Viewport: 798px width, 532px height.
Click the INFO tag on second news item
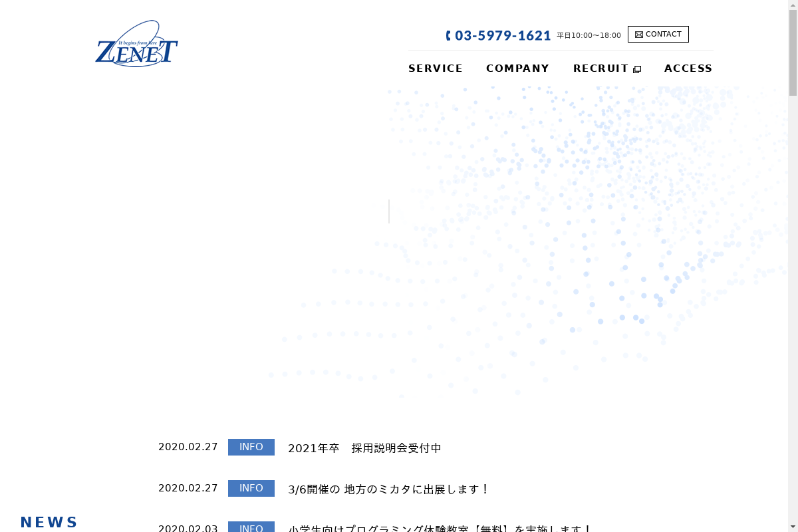pyautogui.click(x=251, y=488)
